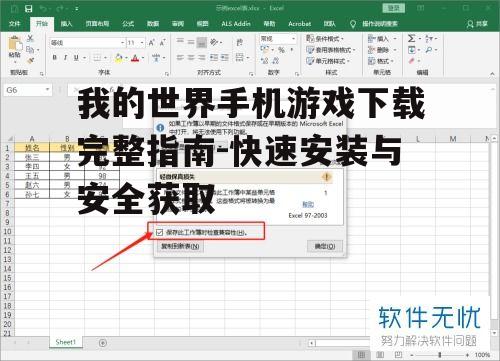Viewport: 500px width, 361px height.
Task: Click the Wrap Text icon
Action: (239, 42)
